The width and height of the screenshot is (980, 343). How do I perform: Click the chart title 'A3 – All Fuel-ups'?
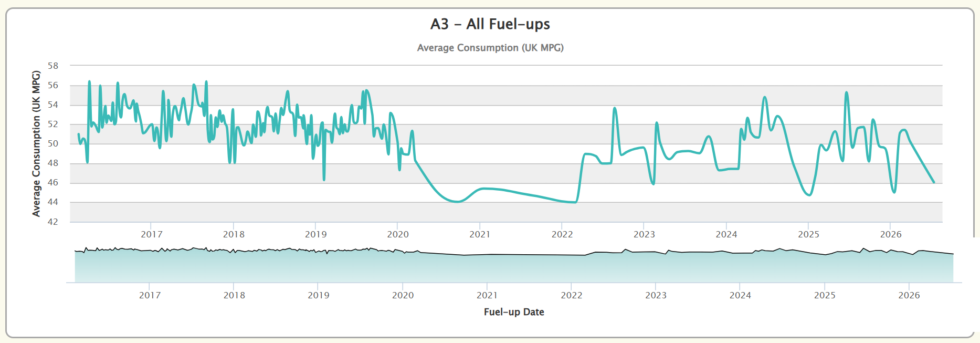[490, 24]
